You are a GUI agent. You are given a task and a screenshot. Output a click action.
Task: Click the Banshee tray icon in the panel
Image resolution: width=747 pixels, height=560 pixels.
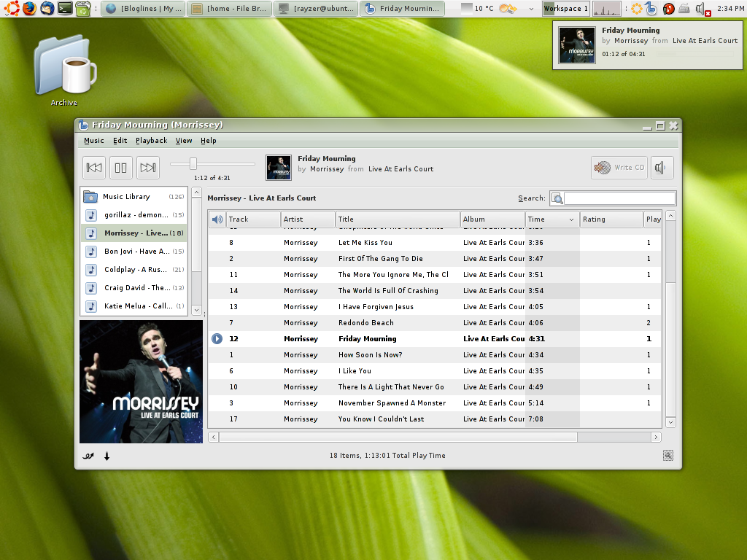pos(651,8)
